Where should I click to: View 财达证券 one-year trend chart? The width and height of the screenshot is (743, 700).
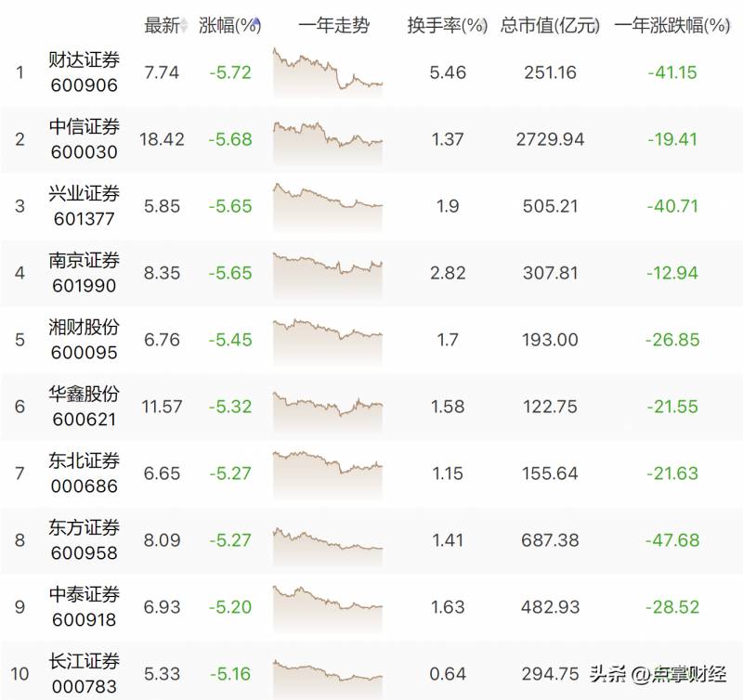328,72
